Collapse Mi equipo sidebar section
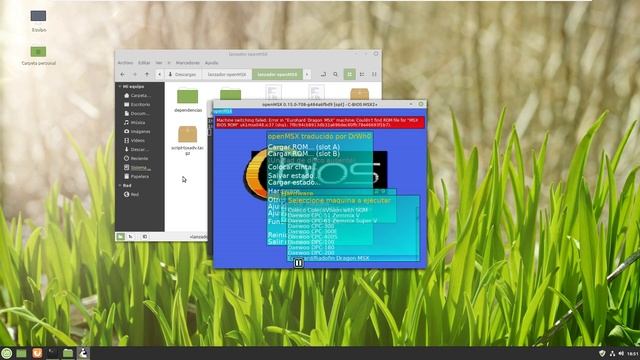The image size is (640, 360). [120, 87]
